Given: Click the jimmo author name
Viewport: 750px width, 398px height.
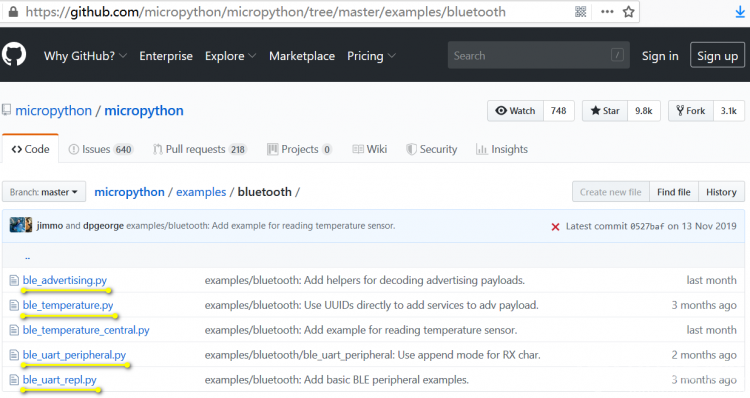Looking at the screenshot, I should pyautogui.click(x=50, y=226).
